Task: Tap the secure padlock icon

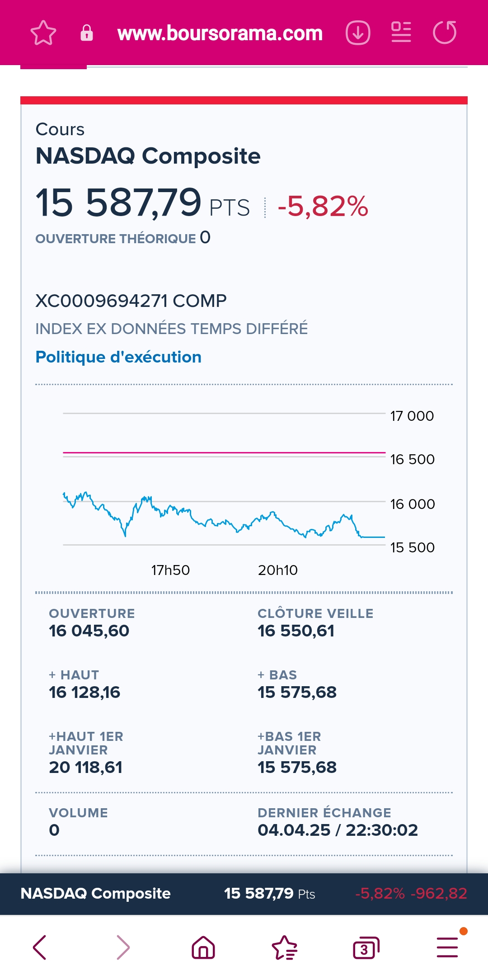Action: tap(87, 33)
